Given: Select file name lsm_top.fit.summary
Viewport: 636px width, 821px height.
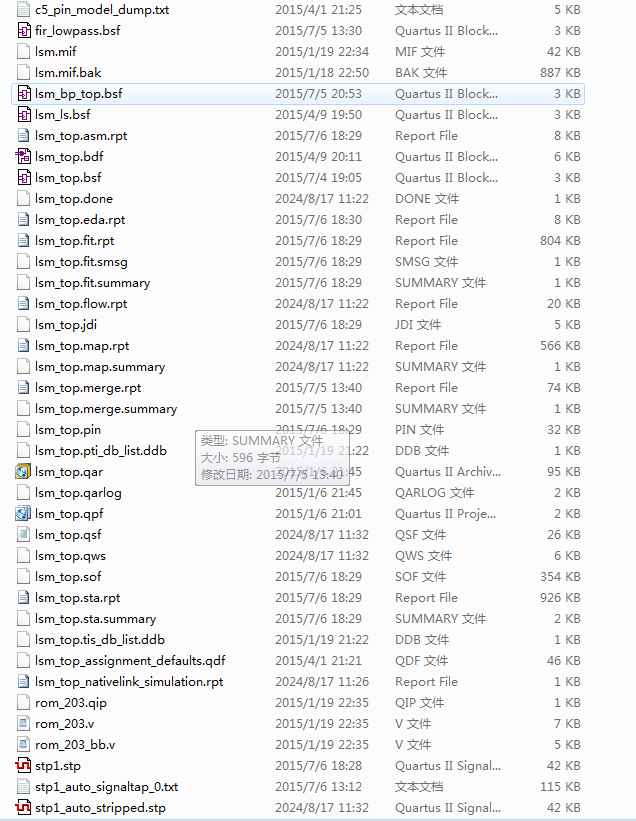Looking at the screenshot, I should [x=93, y=283].
